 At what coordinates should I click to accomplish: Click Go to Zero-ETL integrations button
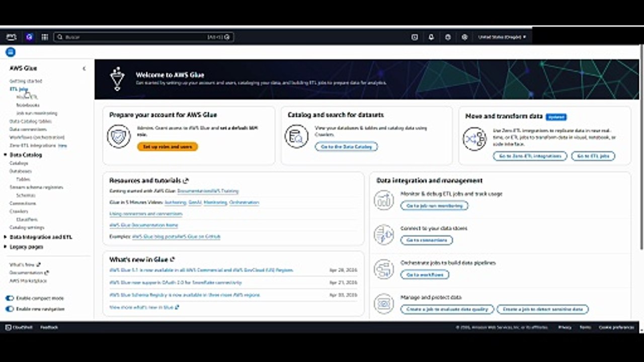[530, 156]
